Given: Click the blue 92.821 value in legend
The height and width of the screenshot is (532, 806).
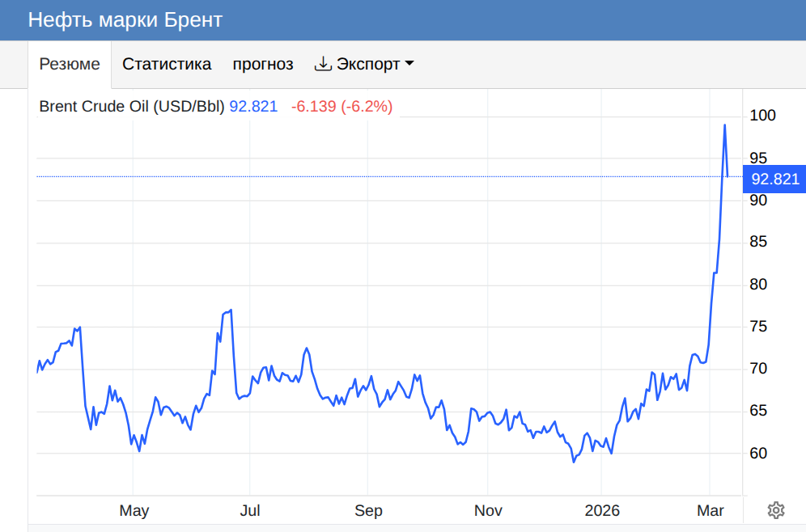Looking at the screenshot, I should pos(253,107).
